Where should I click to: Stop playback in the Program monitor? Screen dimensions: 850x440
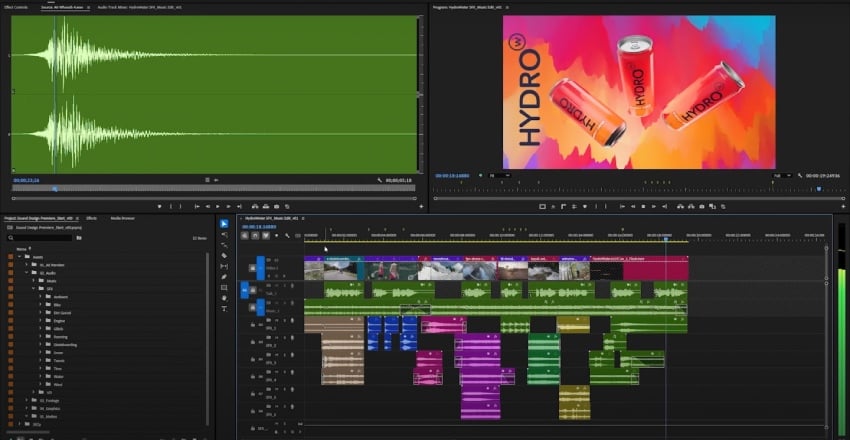click(x=643, y=206)
